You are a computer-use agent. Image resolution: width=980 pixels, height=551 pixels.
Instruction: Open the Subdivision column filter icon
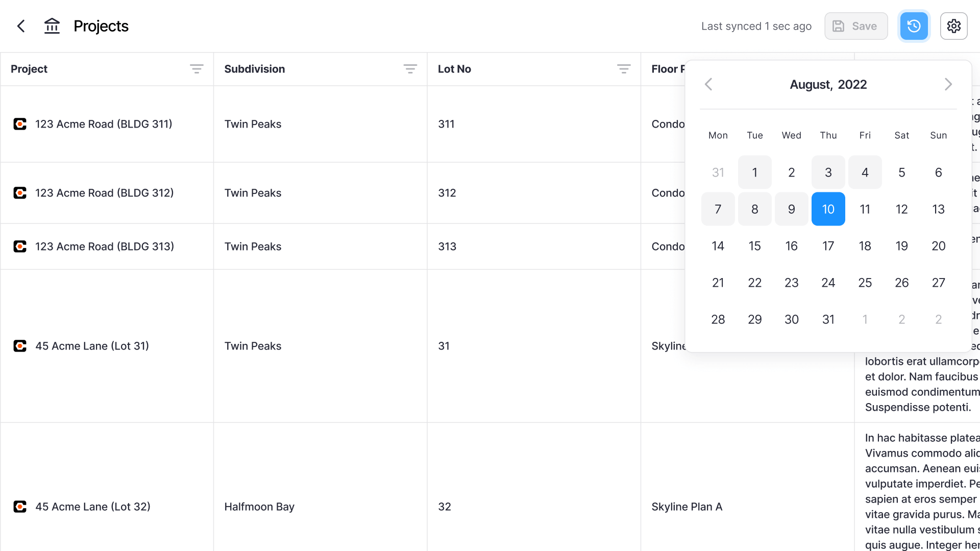pos(410,69)
